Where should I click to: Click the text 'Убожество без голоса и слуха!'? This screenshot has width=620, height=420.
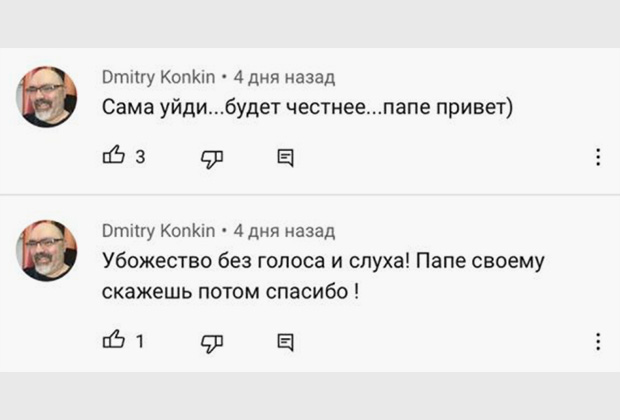click(x=255, y=262)
